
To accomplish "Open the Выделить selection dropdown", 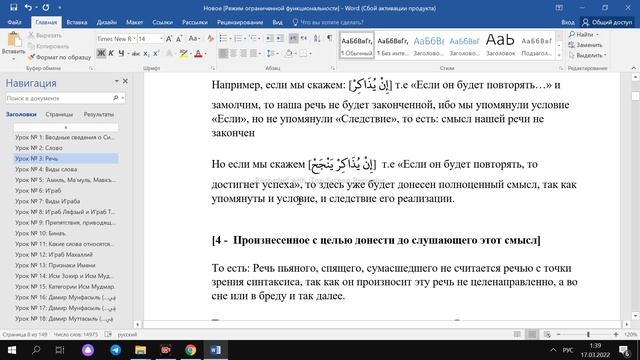I will pyautogui.click(x=588, y=55).
